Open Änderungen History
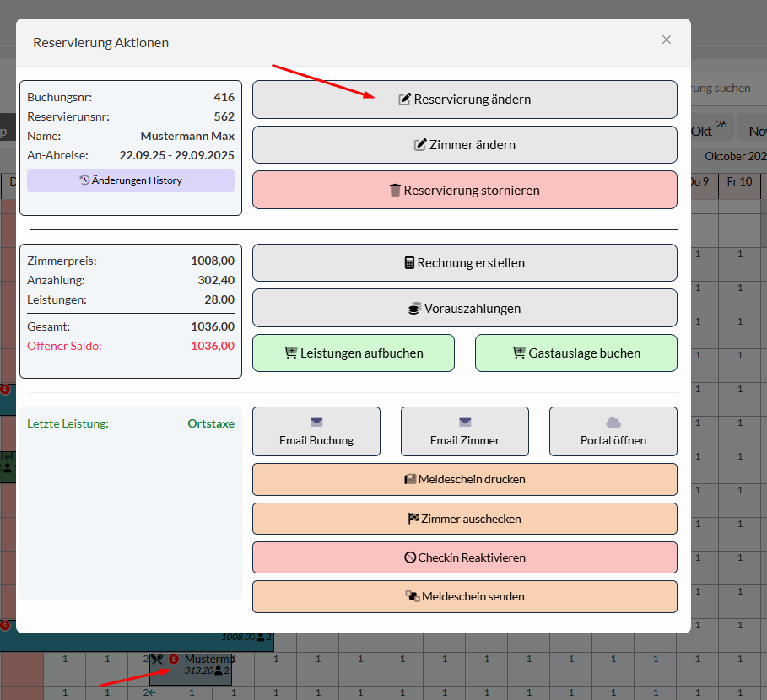767x700 pixels. pyautogui.click(x=131, y=180)
